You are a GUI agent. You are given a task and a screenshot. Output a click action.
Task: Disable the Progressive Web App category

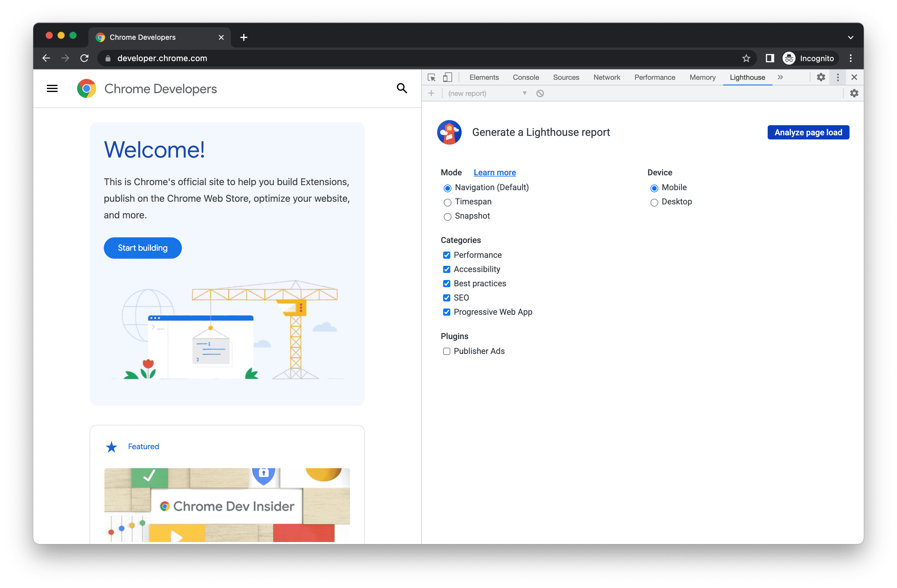(446, 312)
